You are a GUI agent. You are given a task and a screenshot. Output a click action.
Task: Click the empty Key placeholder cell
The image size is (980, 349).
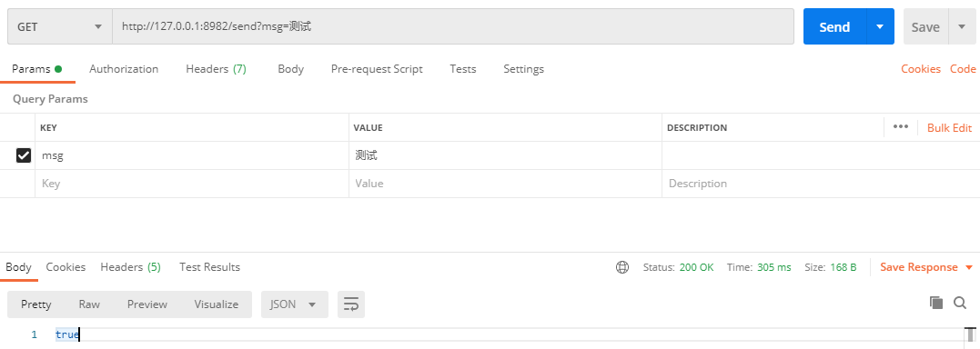click(192, 184)
